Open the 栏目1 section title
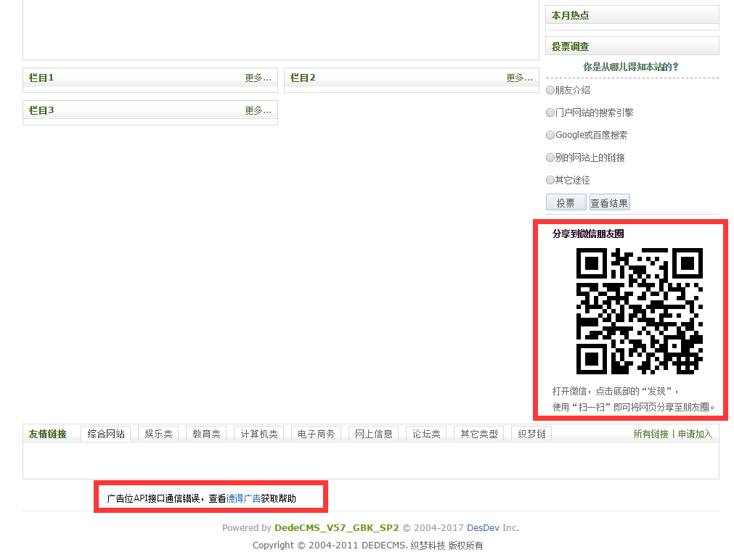The image size is (734, 560). [x=41, y=78]
